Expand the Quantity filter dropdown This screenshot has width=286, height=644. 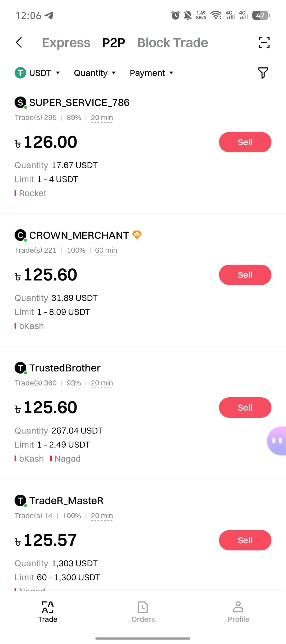click(x=95, y=73)
